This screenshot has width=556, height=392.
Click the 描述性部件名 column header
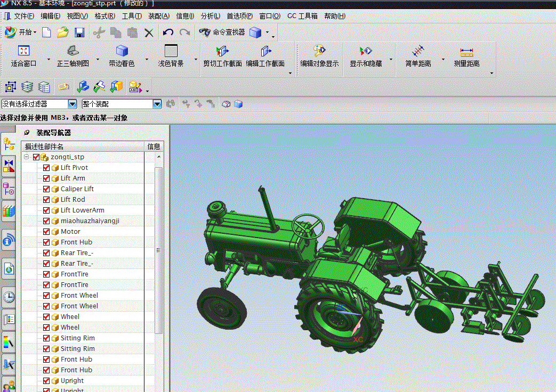(x=83, y=146)
